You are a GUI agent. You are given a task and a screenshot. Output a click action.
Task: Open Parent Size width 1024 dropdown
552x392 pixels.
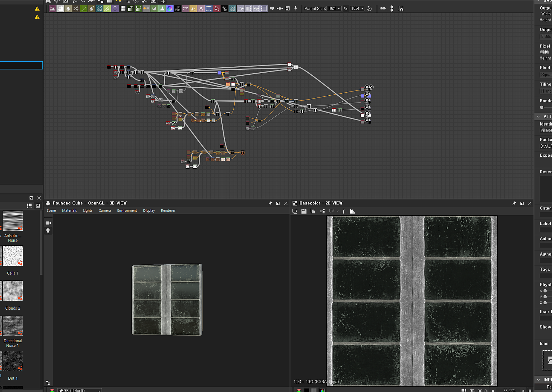click(334, 8)
